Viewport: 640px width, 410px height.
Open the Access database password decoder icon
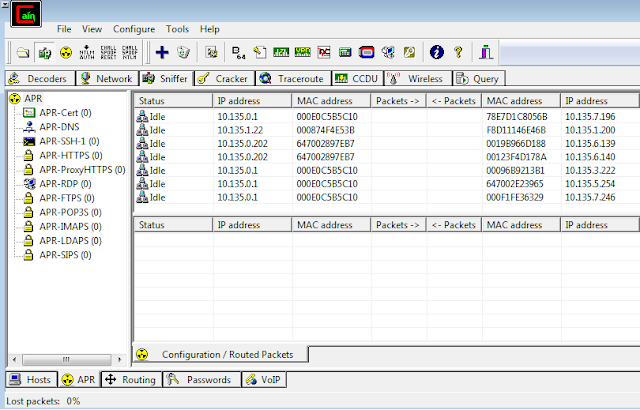pyautogui.click(x=260, y=52)
